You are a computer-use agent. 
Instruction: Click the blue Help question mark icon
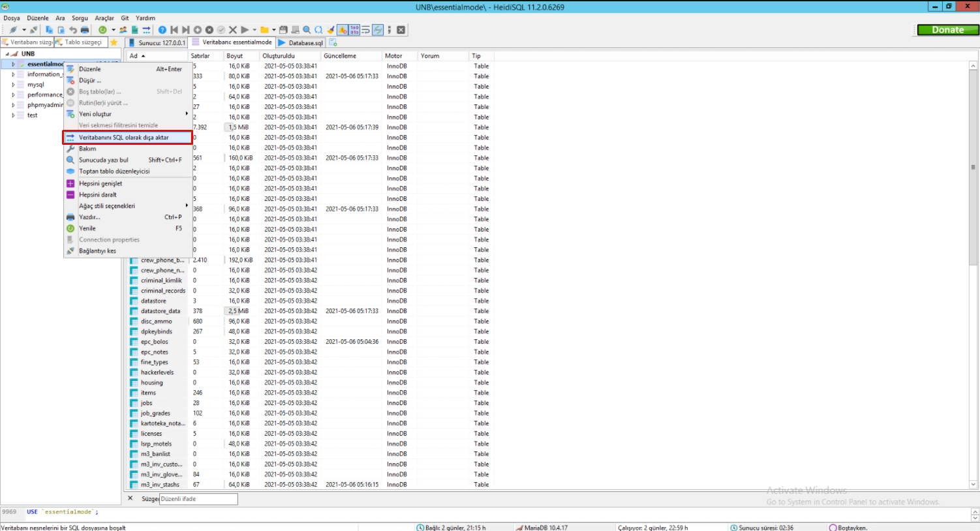tap(162, 30)
